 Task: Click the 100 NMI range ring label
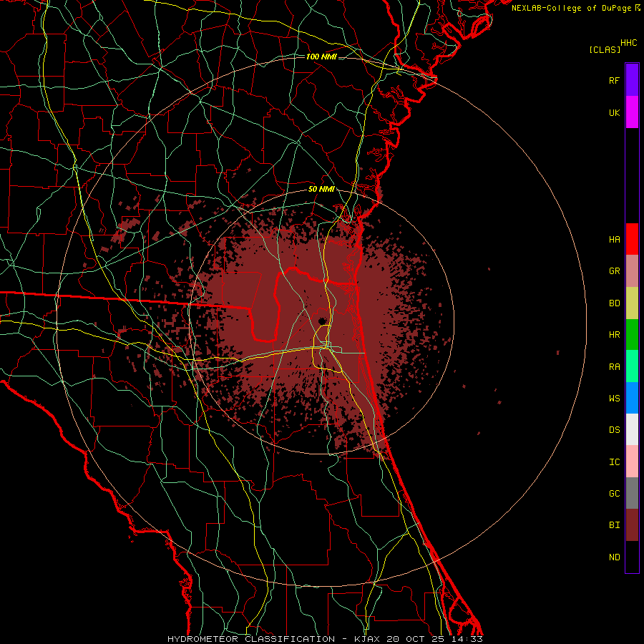pos(321,57)
